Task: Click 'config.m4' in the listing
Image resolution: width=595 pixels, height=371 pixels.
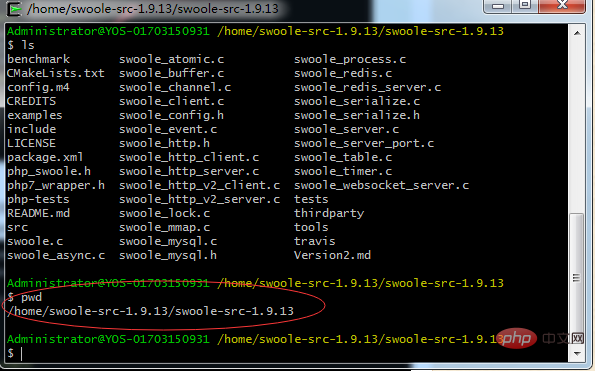Action: pos(38,87)
